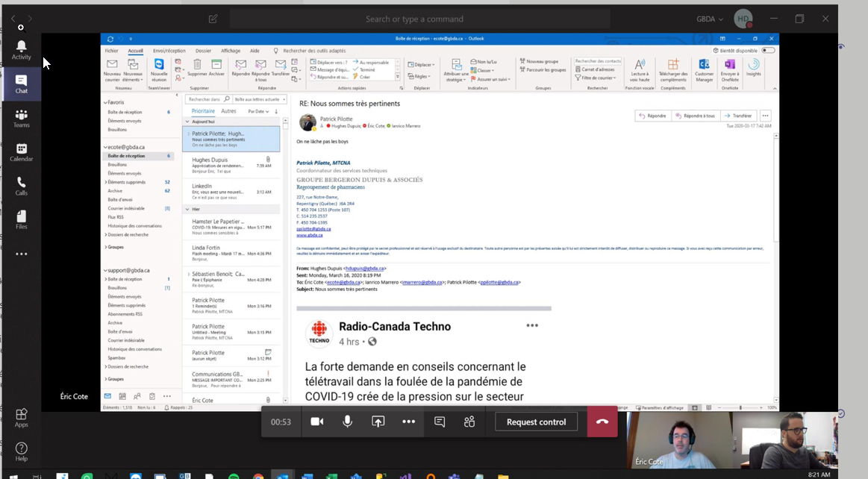Viewport: 868px width, 479px height.
Task: Open Attribuer une stratégie dropdown
Action: [x=456, y=71]
